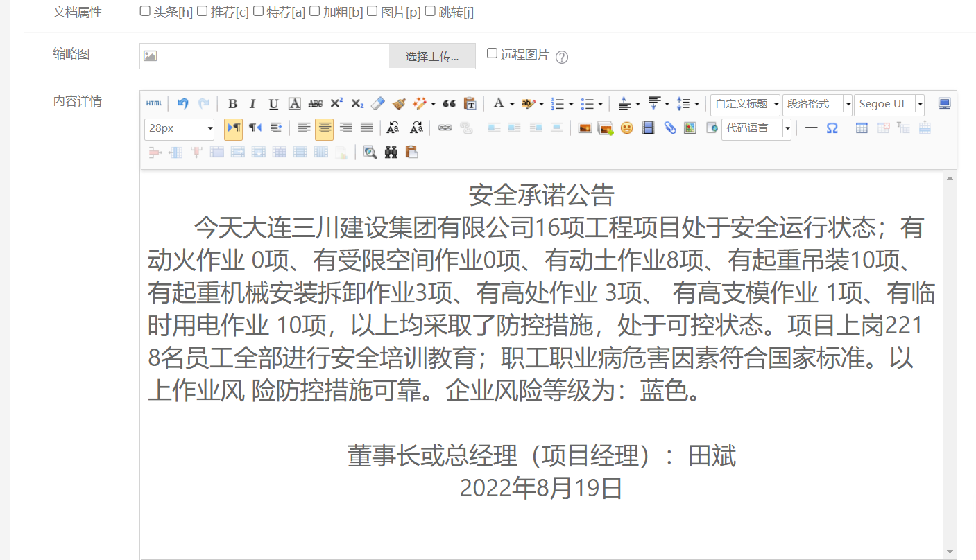This screenshot has height=560, width=976.
Task: Enable the 远程图片 checkbox
Action: (x=492, y=53)
